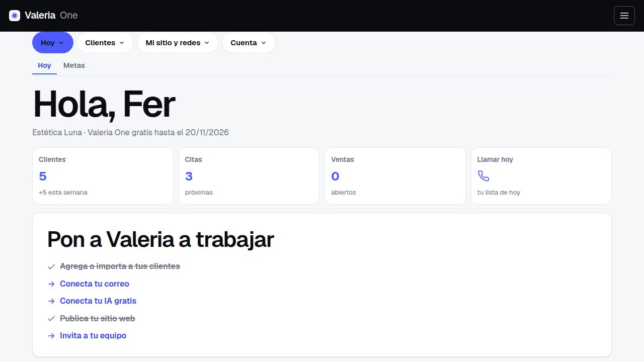Open the Conecta tu correo link
This screenshot has height=362, width=644.
coord(95,284)
